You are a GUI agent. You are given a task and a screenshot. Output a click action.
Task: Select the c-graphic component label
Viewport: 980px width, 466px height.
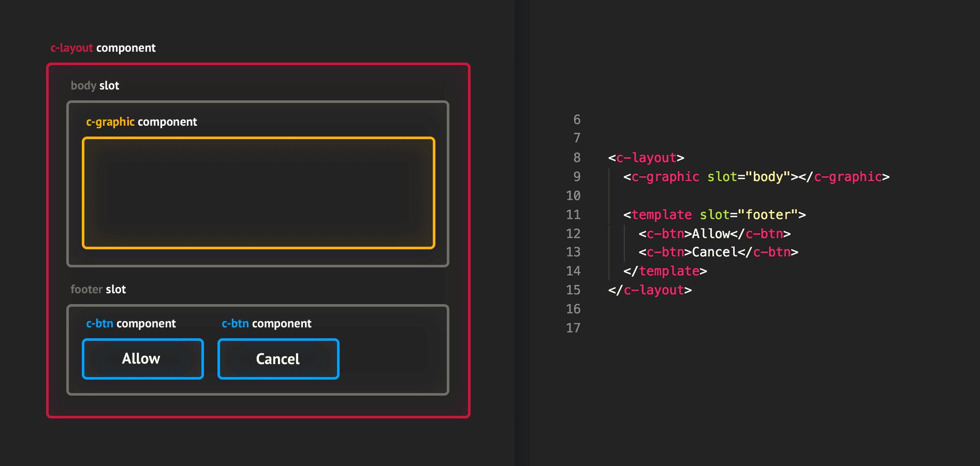click(x=141, y=122)
